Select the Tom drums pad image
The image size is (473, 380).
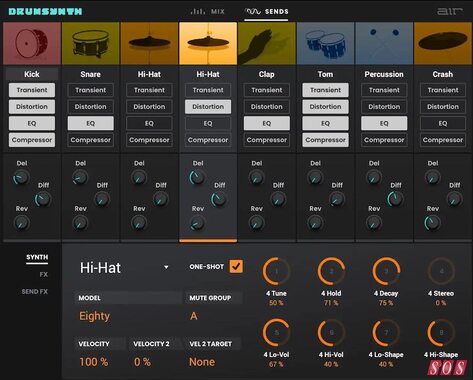pos(325,43)
